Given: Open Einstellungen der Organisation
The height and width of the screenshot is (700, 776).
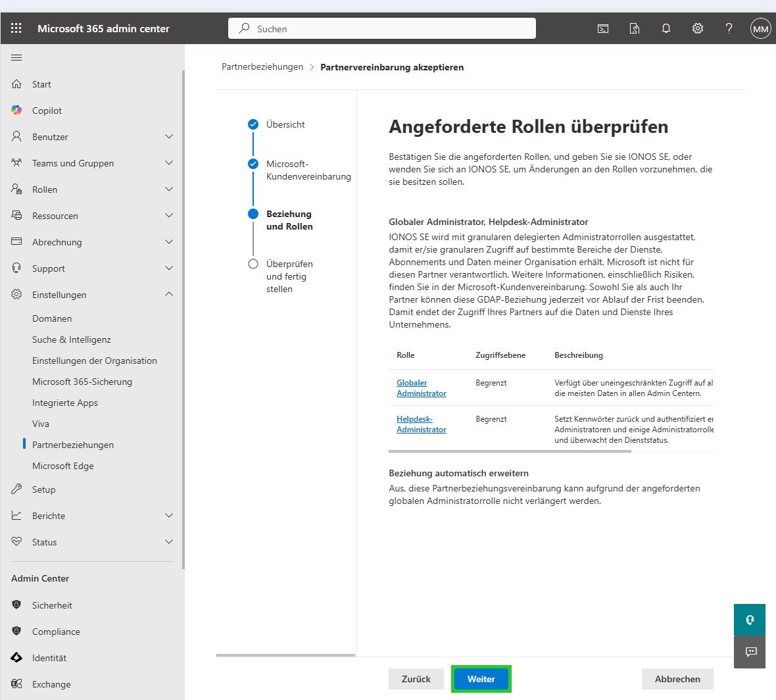Looking at the screenshot, I should (x=95, y=361).
